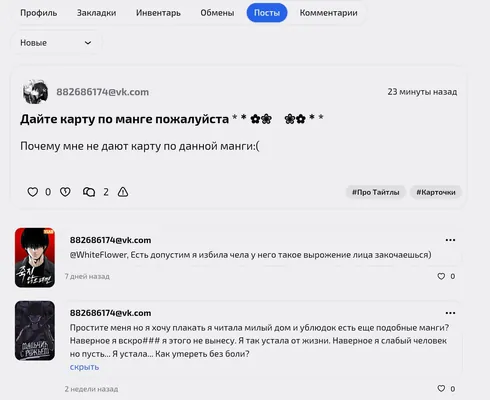Viewport: 490px width, 400px height.
Task: Switch to the Профиль tab
Action: (39, 13)
